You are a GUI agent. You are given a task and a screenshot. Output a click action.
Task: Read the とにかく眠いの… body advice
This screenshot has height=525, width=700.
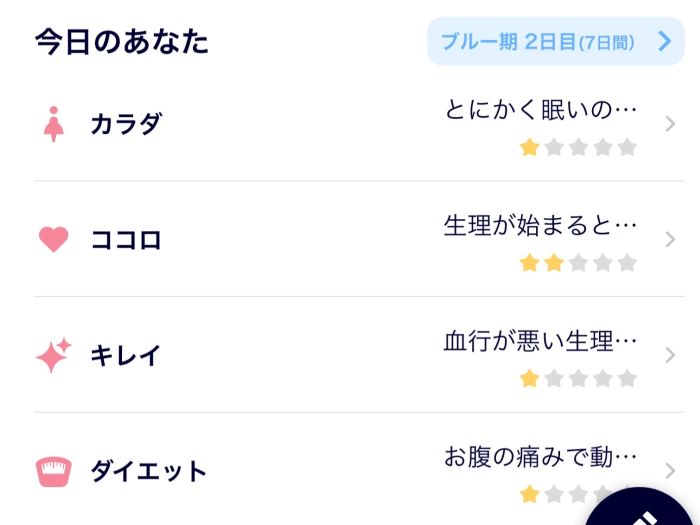(x=541, y=109)
